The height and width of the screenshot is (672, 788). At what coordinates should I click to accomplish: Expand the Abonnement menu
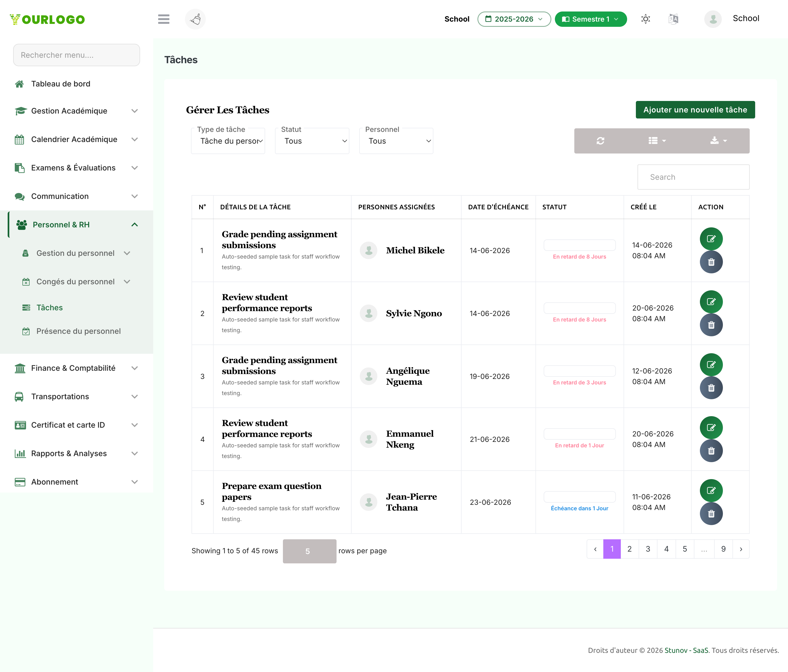coord(76,482)
